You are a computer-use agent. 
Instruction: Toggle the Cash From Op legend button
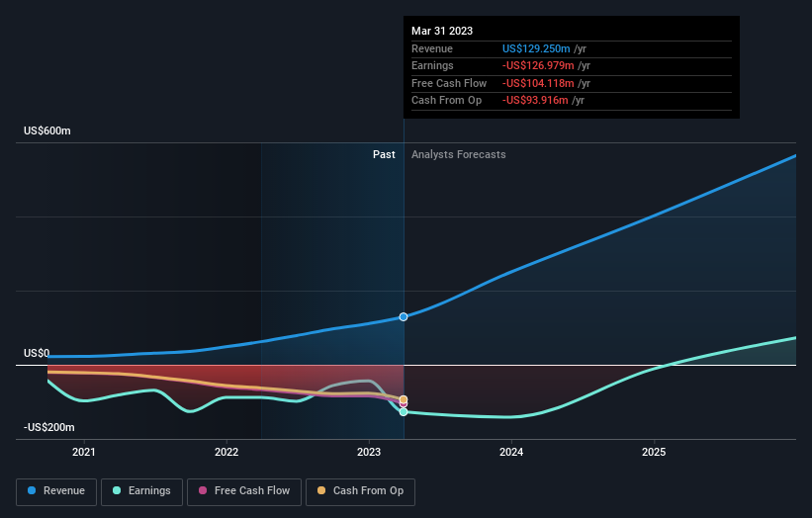[x=360, y=491]
